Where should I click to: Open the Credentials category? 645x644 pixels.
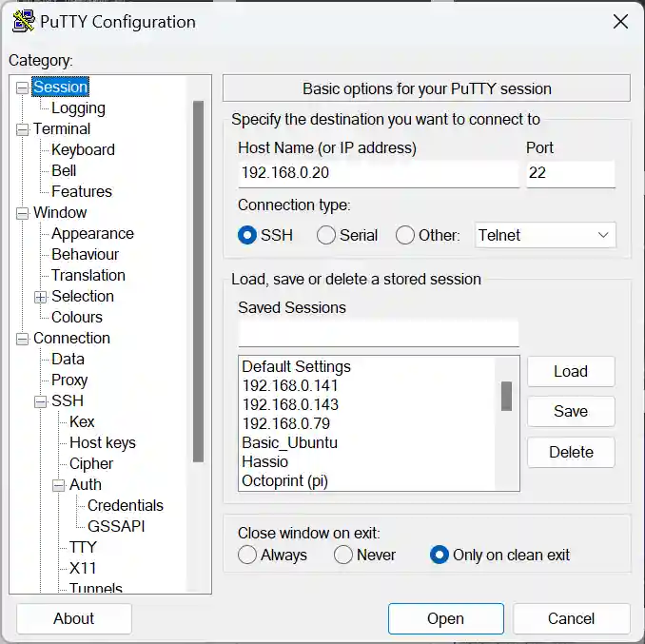(126, 506)
